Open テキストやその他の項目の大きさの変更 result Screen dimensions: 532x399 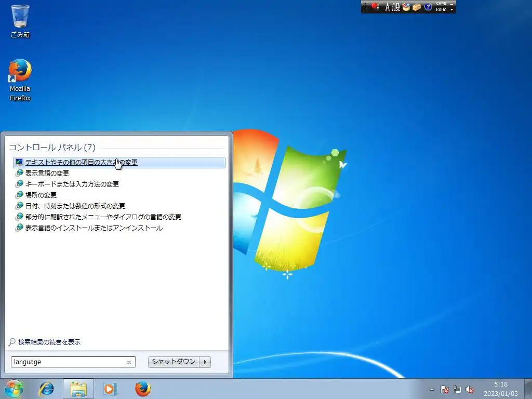[x=119, y=163]
